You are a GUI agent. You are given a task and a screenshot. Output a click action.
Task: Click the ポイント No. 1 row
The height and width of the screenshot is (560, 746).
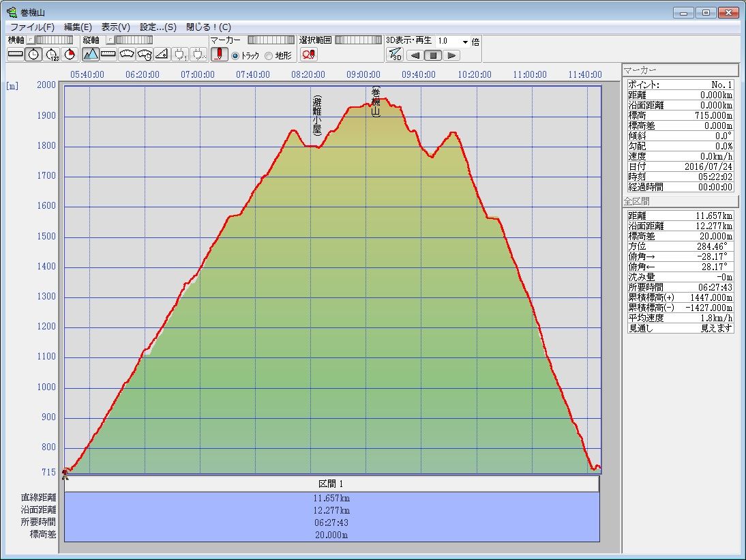coord(681,85)
